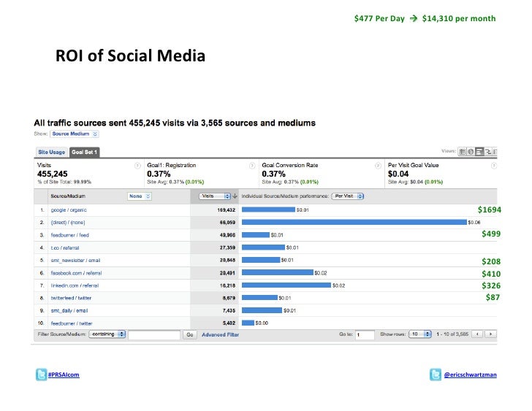Go to next page of results
532x411 pixels.
pos(490,334)
